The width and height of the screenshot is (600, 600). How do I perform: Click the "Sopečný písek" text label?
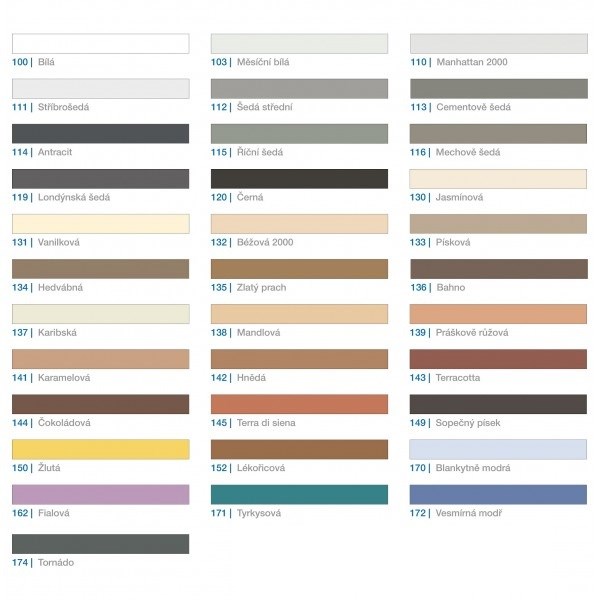(469, 423)
